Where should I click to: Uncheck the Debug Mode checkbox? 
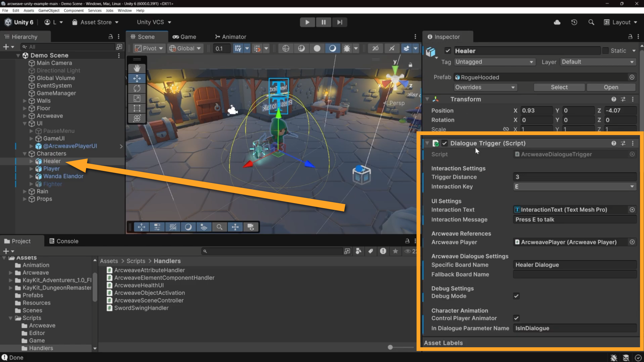tap(517, 296)
